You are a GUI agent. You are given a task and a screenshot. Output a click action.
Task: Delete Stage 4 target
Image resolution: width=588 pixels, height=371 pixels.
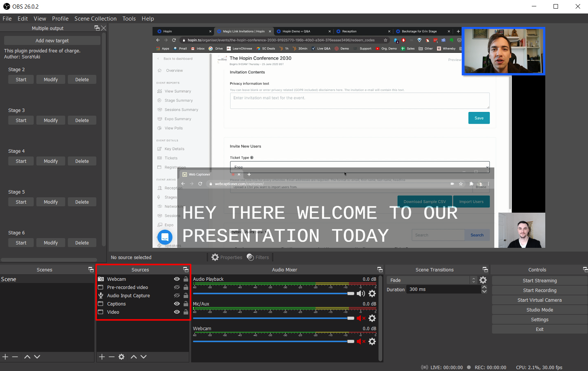pyautogui.click(x=82, y=161)
